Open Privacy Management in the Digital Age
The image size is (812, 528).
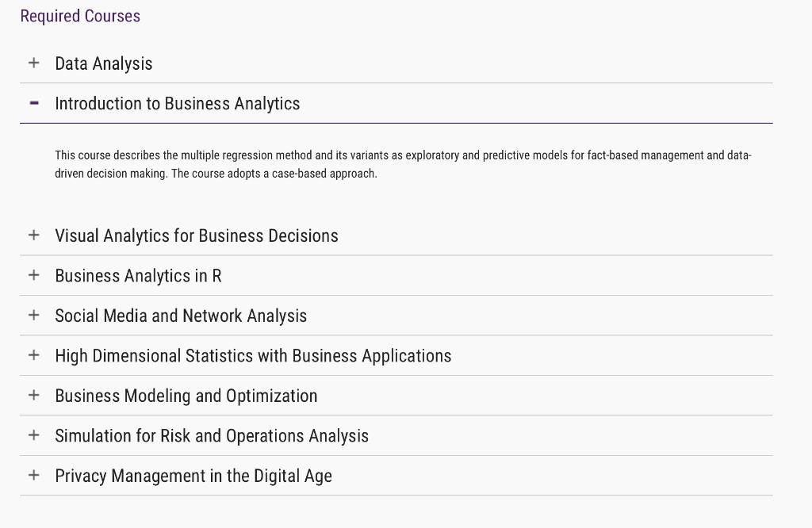(193, 476)
